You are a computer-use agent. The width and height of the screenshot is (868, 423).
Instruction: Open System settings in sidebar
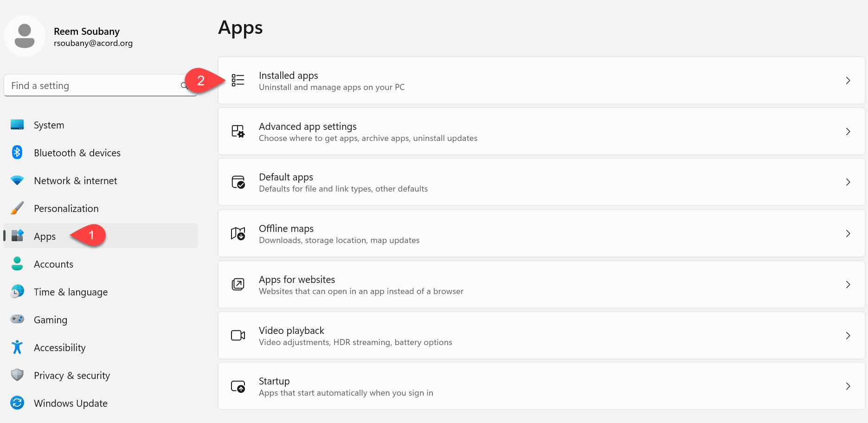[49, 125]
